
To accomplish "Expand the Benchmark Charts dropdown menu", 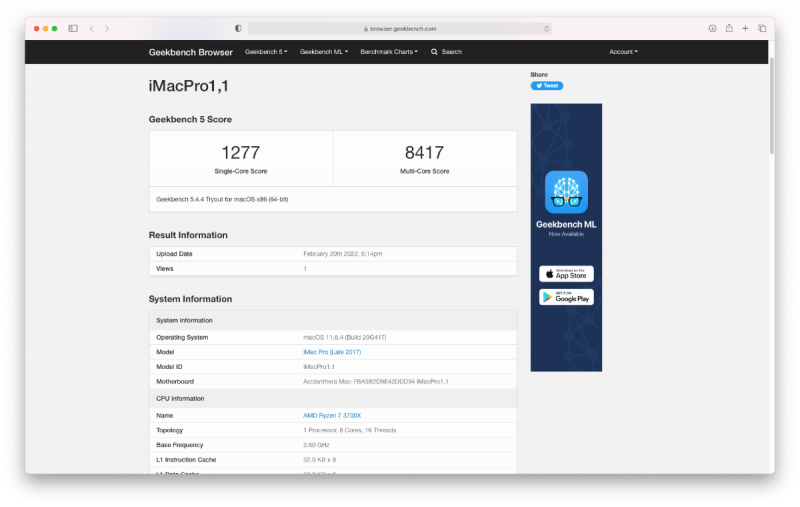I will (389, 52).
